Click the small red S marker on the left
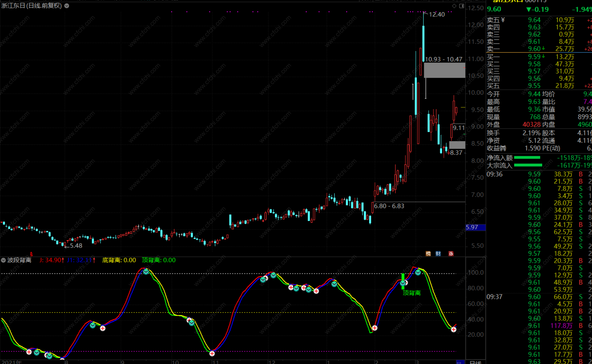Image resolution: width=592 pixels, height=364 pixels. point(31,254)
